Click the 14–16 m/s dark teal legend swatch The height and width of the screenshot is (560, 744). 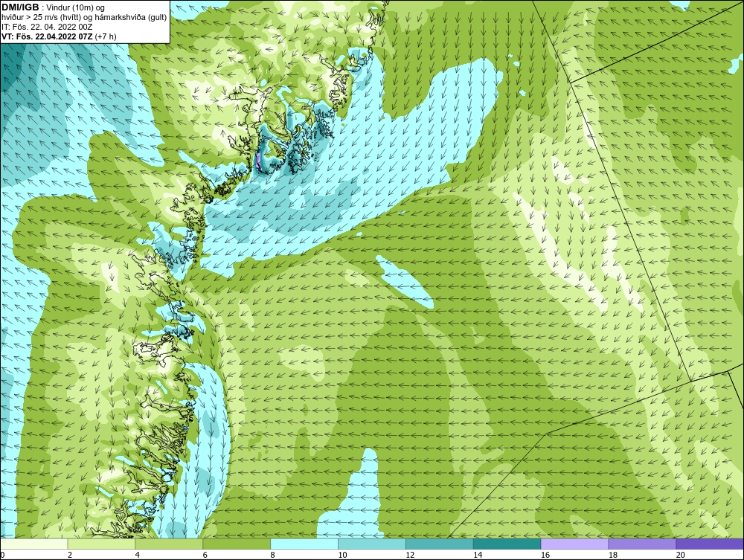(x=507, y=544)
